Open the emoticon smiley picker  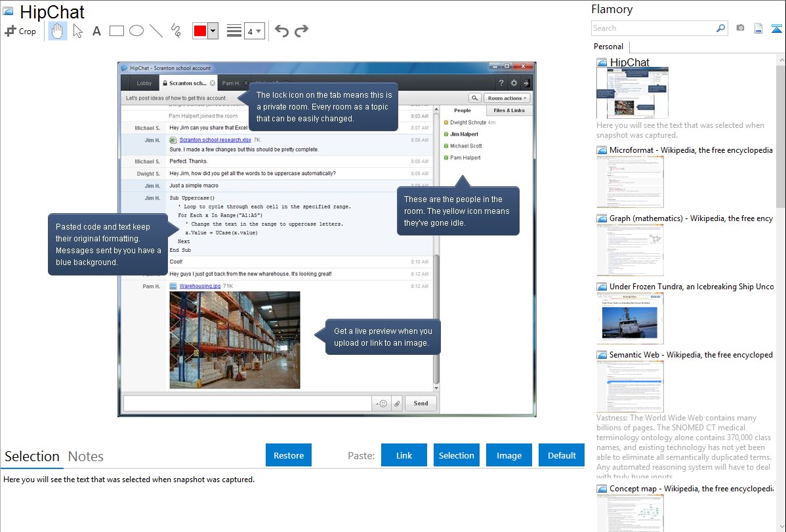coord(382,403)
